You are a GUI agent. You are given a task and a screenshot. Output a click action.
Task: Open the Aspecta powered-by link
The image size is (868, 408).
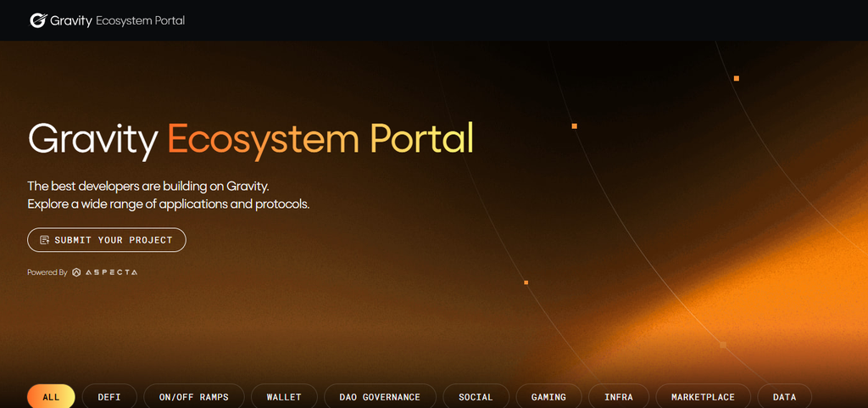coord(104,272)
